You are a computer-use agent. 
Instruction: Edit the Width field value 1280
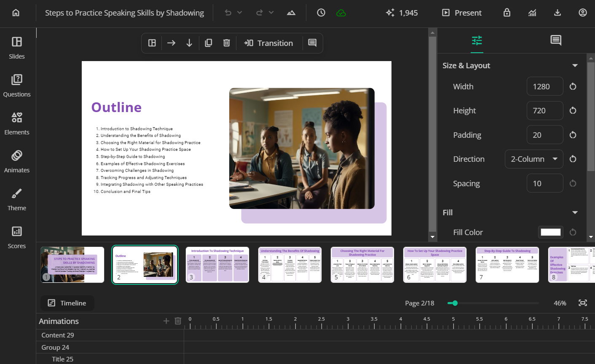545,86
